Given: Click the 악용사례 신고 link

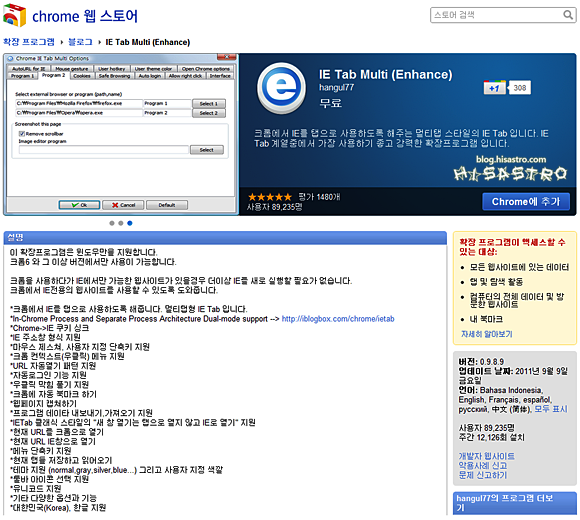Looking at the screenshot, I should (x=483, y=466).
